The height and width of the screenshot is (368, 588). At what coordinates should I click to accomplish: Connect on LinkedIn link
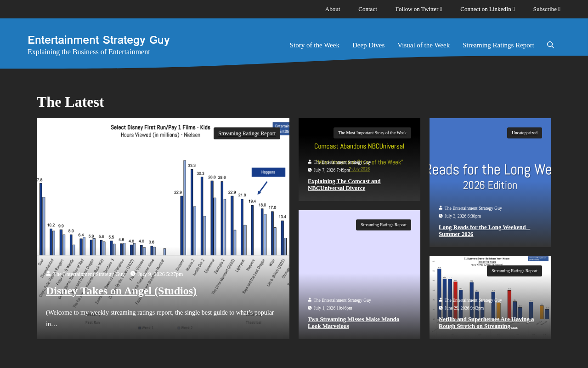point(487,9)
